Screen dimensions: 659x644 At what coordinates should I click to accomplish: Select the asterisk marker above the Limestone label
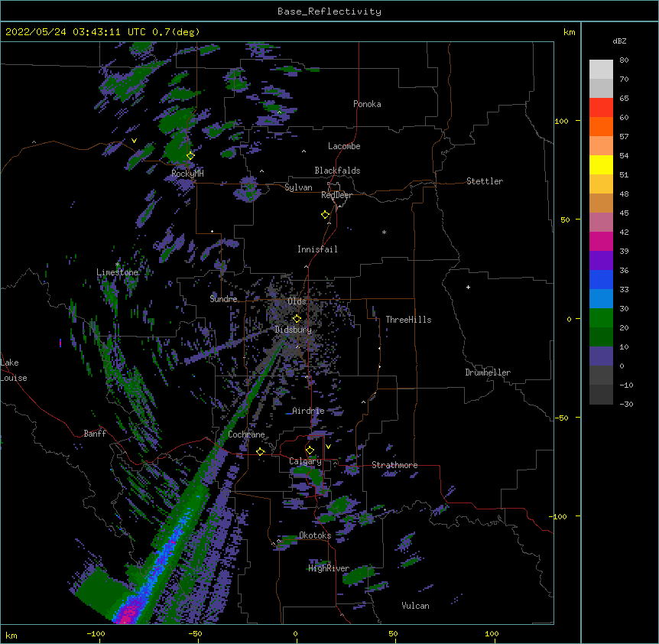(x=117, y=265)
